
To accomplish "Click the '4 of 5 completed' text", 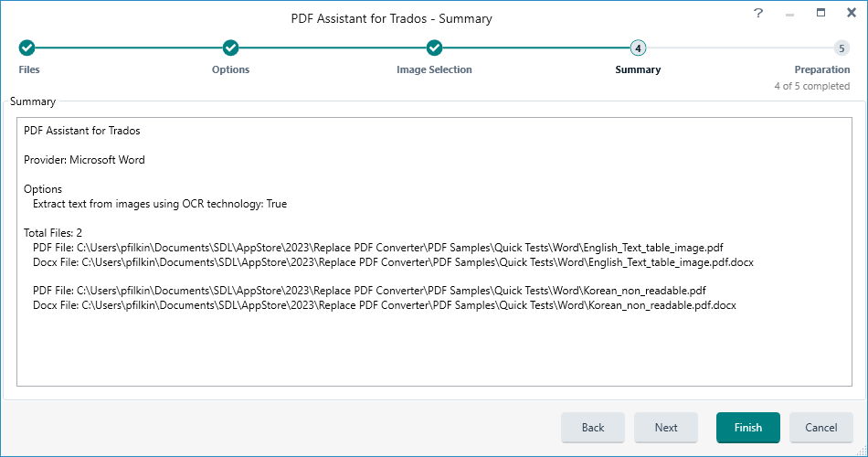I will click(811, 87).
